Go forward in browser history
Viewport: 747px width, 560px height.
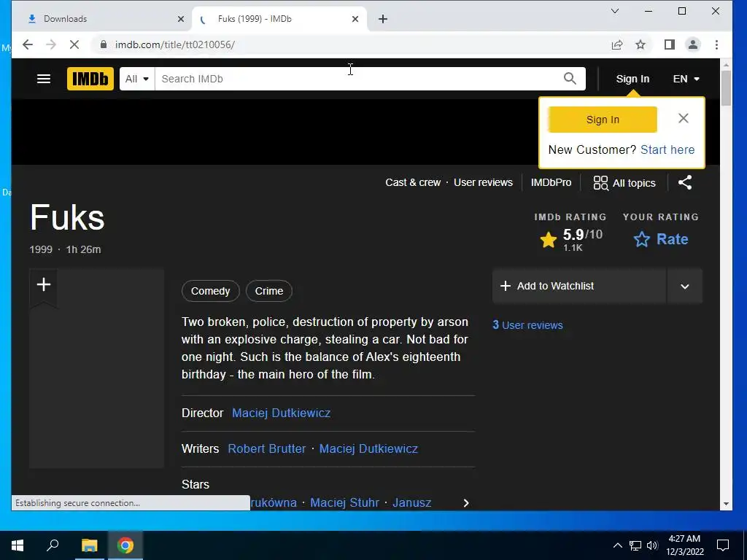coord(50,44)
